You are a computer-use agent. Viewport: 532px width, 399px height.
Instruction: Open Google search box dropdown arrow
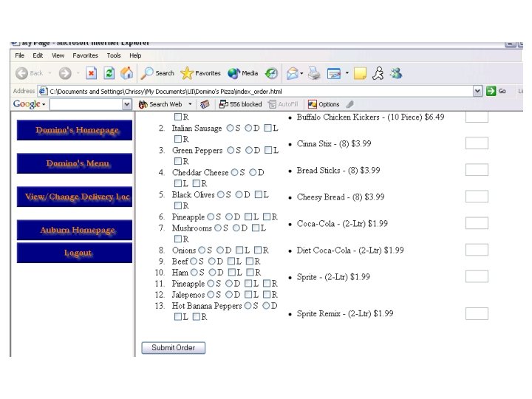click(127, 104)
